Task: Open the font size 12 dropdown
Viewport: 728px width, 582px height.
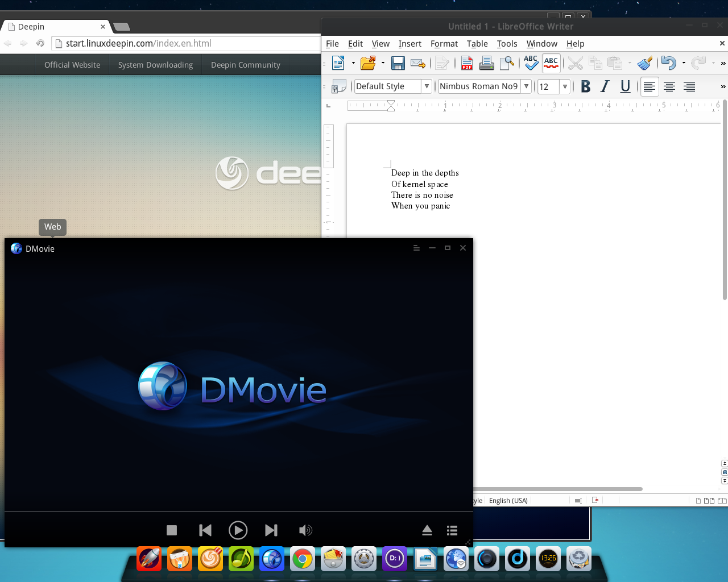Action: point(565,86)
